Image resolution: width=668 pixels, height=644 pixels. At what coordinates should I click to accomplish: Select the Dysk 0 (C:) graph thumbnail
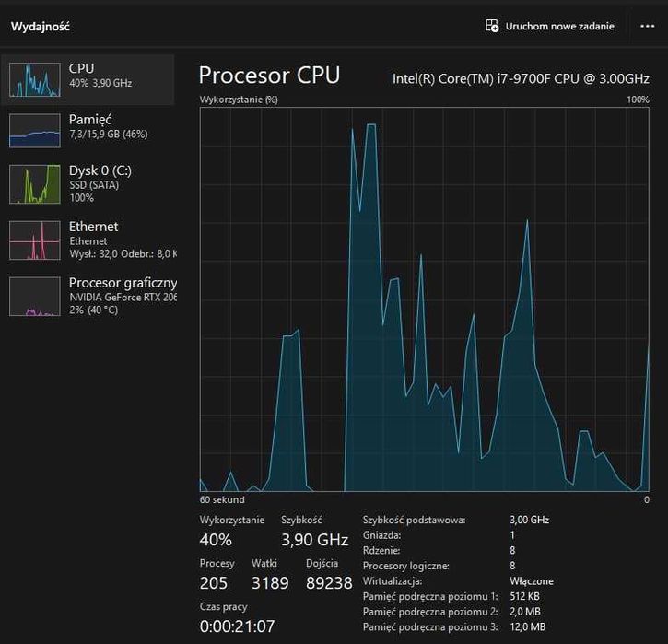34,184
